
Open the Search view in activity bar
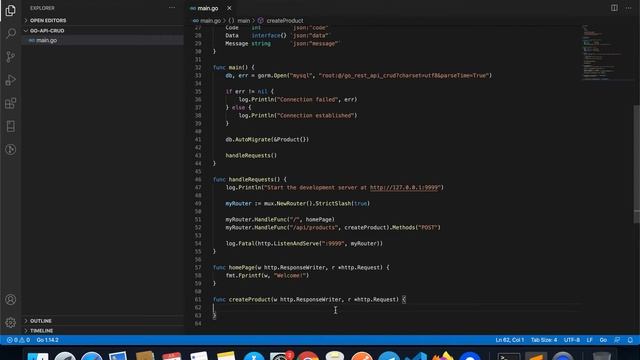point(11,33)
